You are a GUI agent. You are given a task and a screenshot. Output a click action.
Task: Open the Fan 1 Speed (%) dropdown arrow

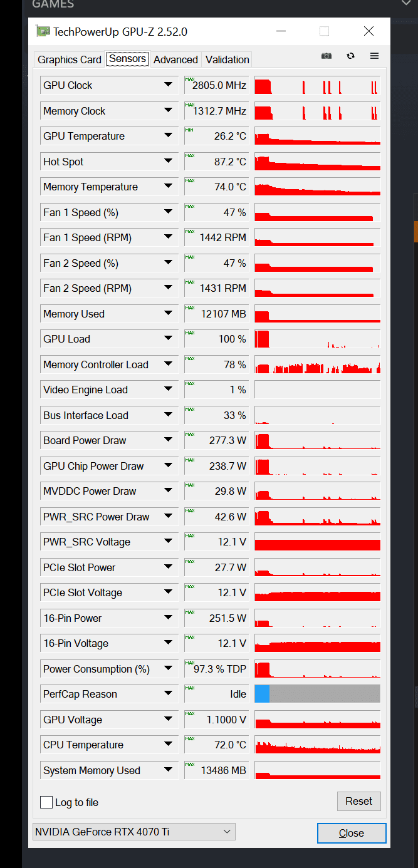[x=168, y=212]
